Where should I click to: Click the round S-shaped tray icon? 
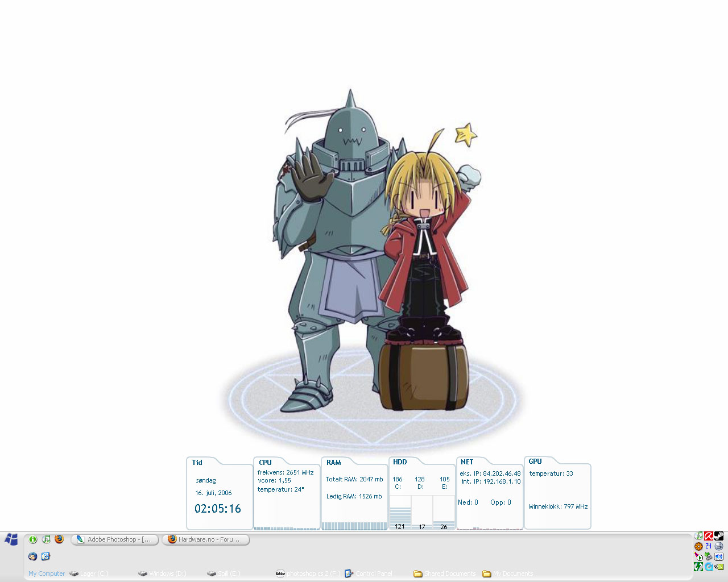719,546
